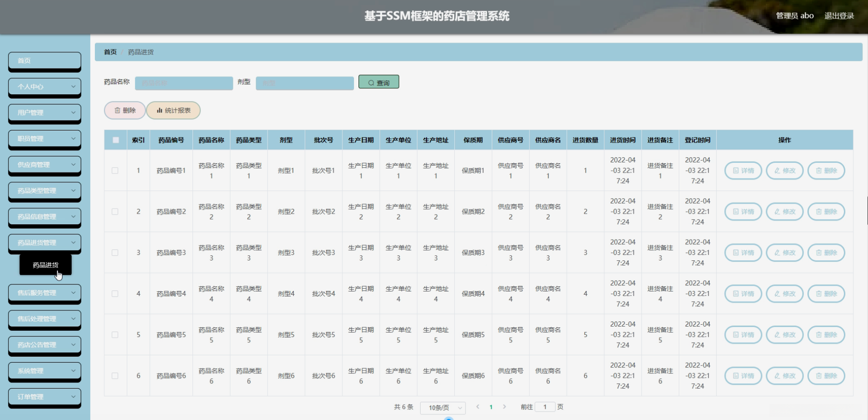This screenshot has height=420, width=868.
Task: Go to next page with the right arrow
Action: pyautogui.click(x=504, y=407)
